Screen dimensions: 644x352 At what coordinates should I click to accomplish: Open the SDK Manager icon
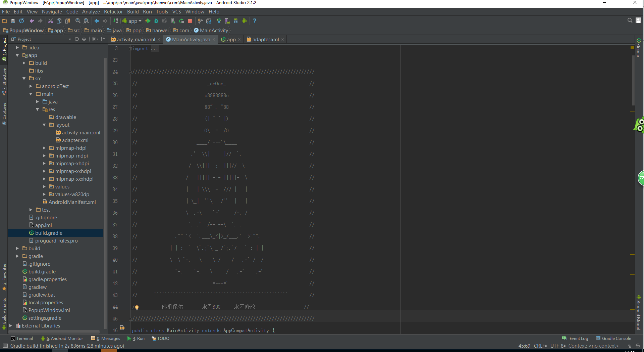(x=236, y=21)
